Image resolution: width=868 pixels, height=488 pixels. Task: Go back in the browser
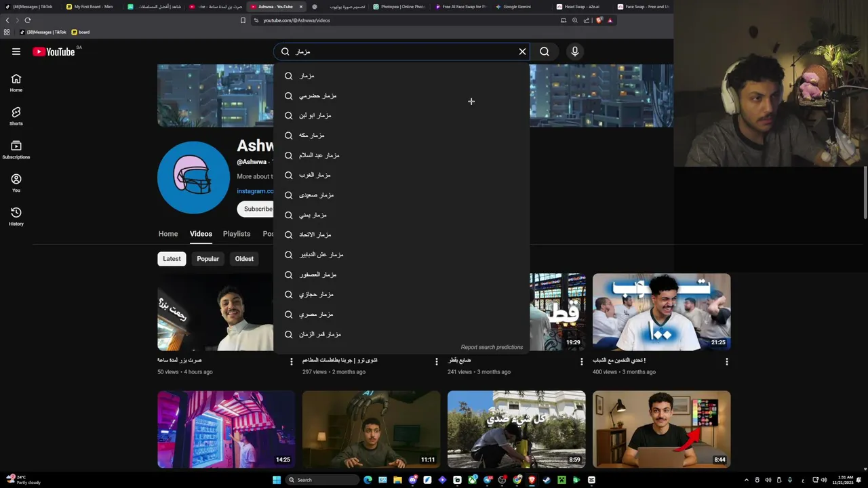pyautogui.click(x=7, y=20)
